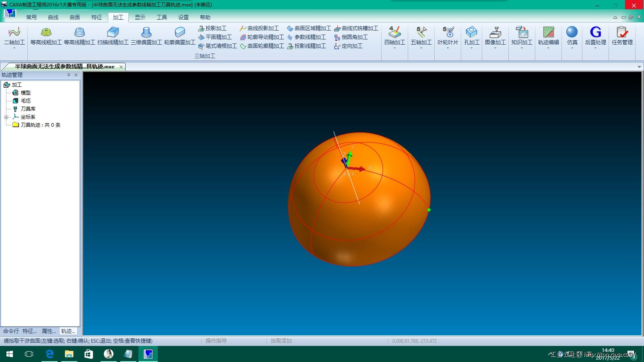
Task: Switch to 显示 ribbon tab
Action: pos(140,17)
